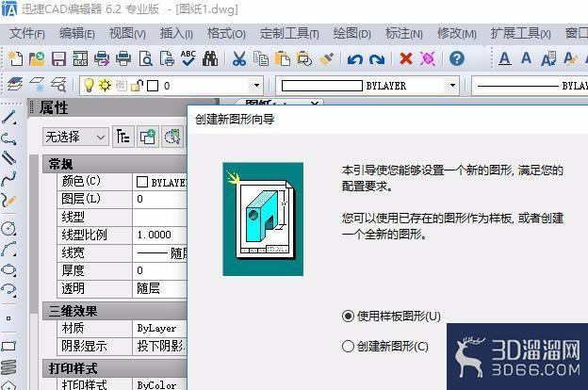Screen dimensions: 588x390
Task: Delete with the red X icon
Action: 406,58
